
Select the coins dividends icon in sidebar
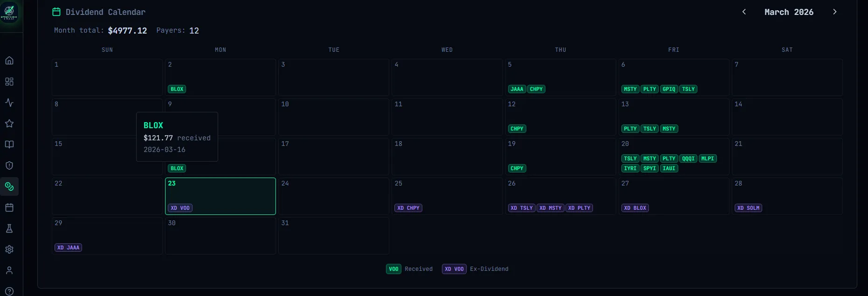click(x=9, y=186)
